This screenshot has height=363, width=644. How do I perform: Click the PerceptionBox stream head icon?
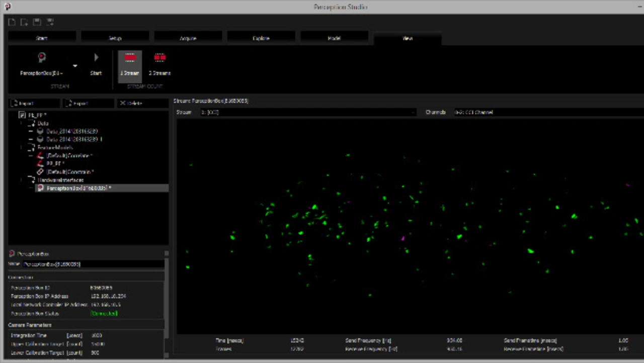pos(42,58)
